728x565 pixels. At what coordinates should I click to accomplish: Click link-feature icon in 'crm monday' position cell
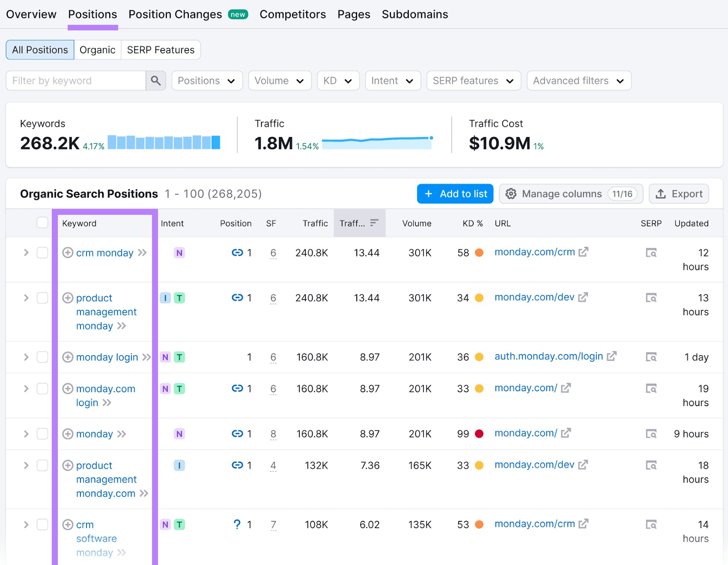point(237,252)
